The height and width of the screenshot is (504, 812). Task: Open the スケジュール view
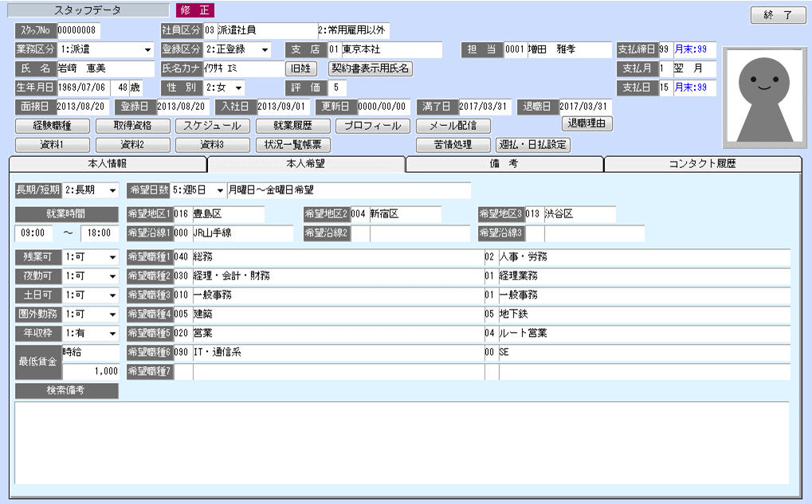pos(213,126)
